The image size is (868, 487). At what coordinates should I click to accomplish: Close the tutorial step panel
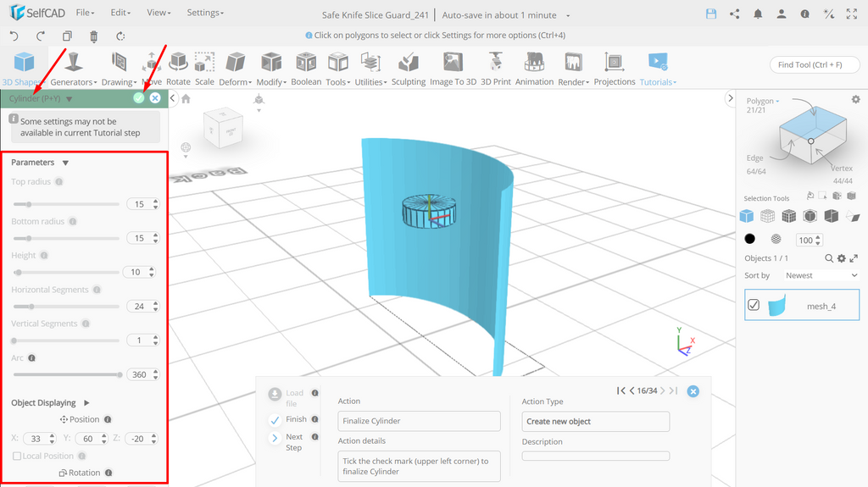click(x=693, y=391)
